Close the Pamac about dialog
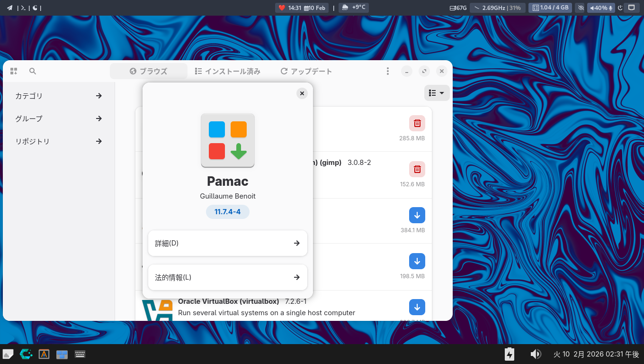Screen dimensions: 644x364 click(302, 93)
